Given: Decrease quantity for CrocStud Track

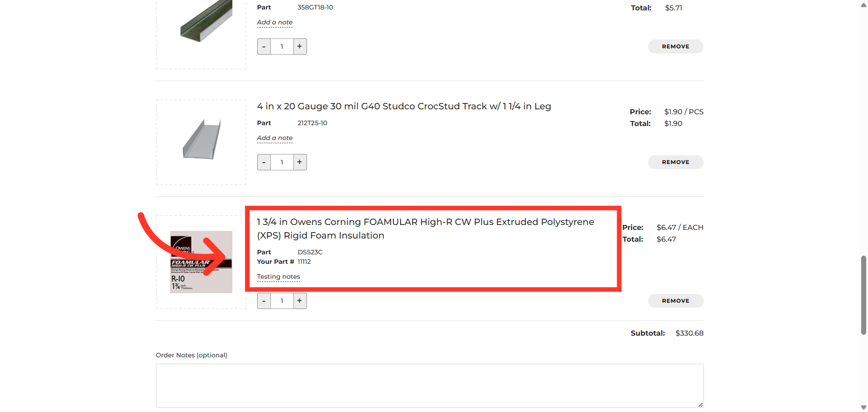Looking at the screenshot, I should [x=264, y=162].
